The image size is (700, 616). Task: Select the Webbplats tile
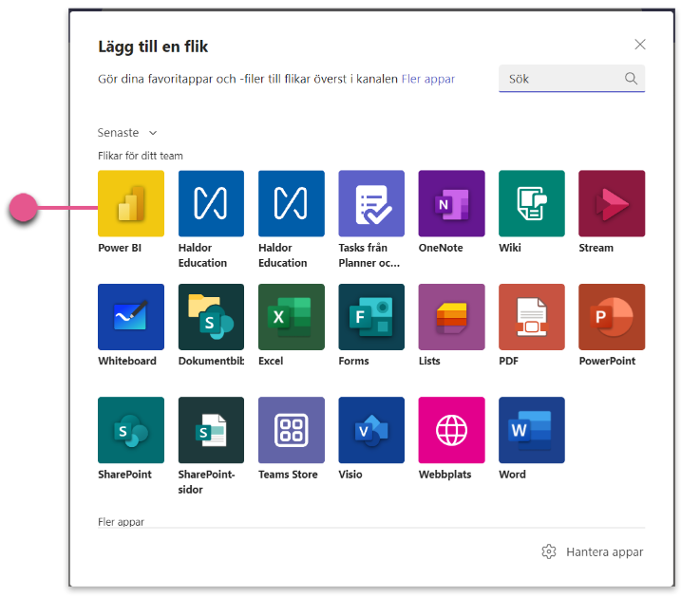click(x=451, y=430)
